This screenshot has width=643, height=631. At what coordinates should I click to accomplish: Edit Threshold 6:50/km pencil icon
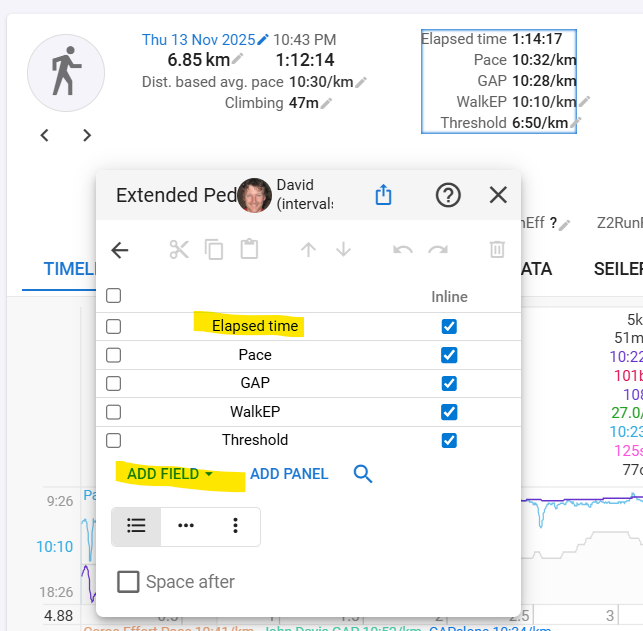coord(576,122)
